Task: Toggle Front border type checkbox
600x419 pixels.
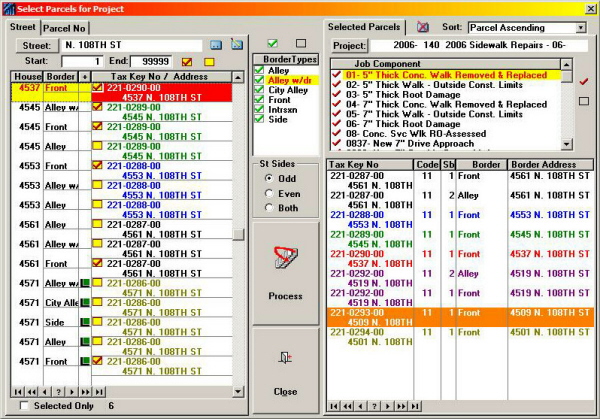Action: click(x=259, y=99)
